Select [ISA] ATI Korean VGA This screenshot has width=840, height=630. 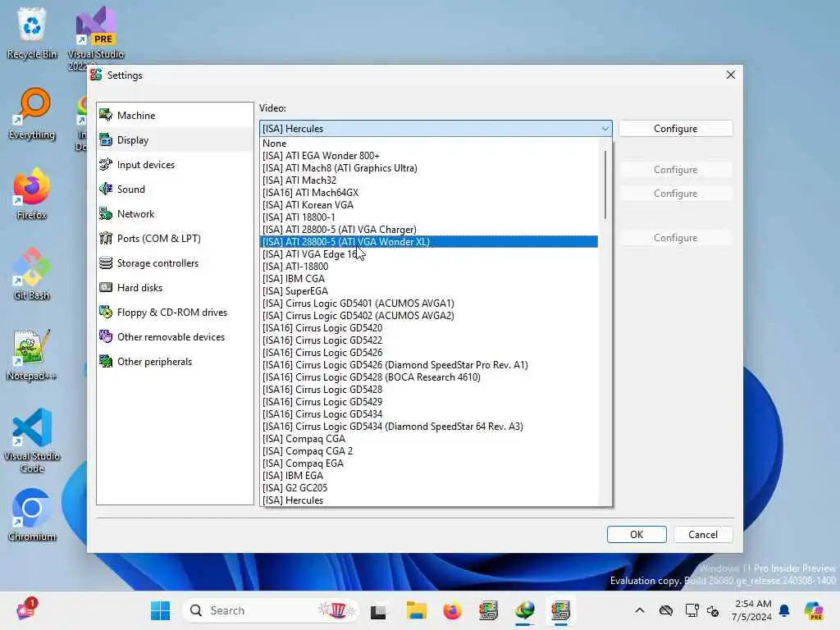(x=429, y=204)
